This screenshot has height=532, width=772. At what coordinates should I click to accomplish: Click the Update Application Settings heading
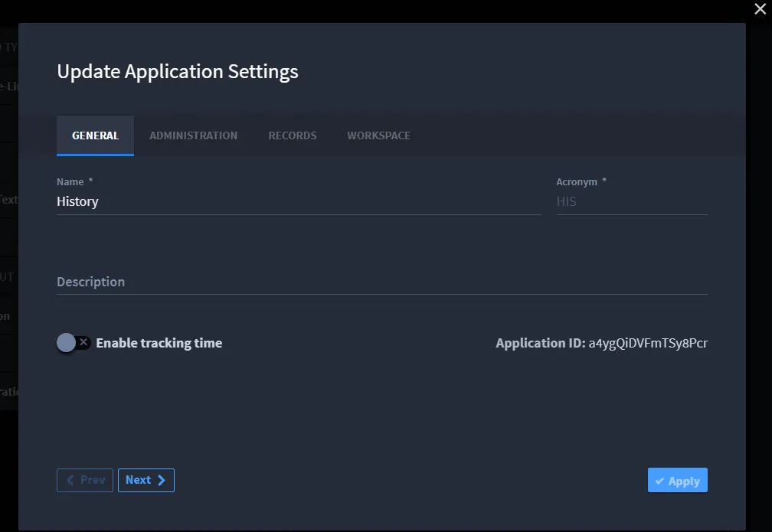(178, 72)
